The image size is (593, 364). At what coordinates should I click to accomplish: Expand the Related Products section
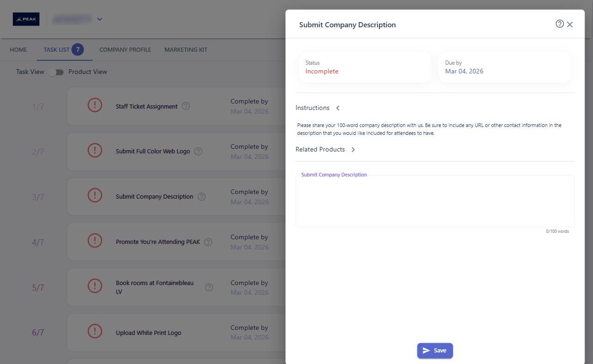[x=353, y=150]
